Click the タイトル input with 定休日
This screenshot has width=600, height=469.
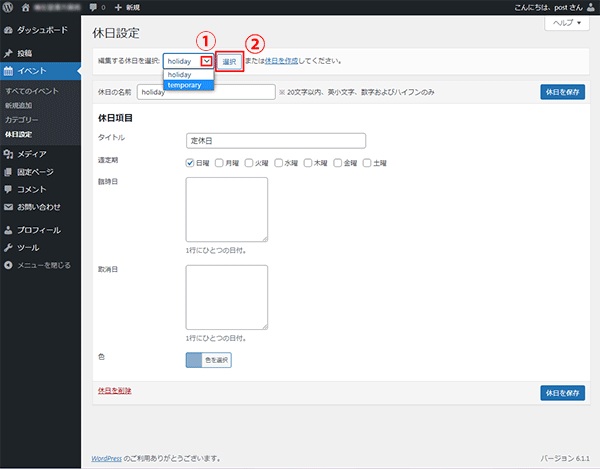[276, 141]
